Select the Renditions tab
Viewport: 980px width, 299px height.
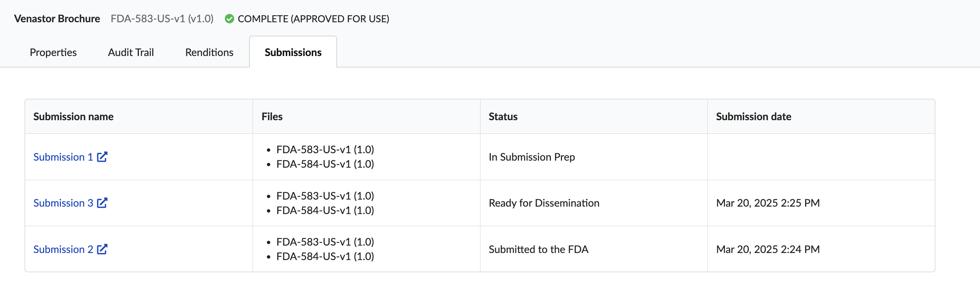(209, 52)
